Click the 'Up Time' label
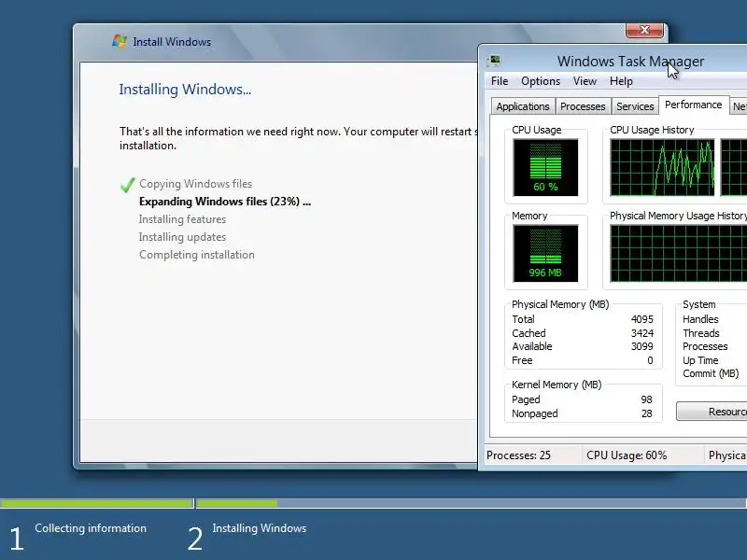Screen dimensions: 747x560 pyautogui.click(x=700, y=360)
